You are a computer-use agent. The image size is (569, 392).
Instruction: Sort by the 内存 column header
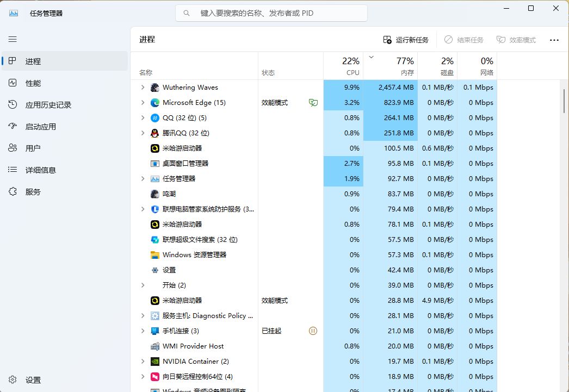(x=391, y=66)
